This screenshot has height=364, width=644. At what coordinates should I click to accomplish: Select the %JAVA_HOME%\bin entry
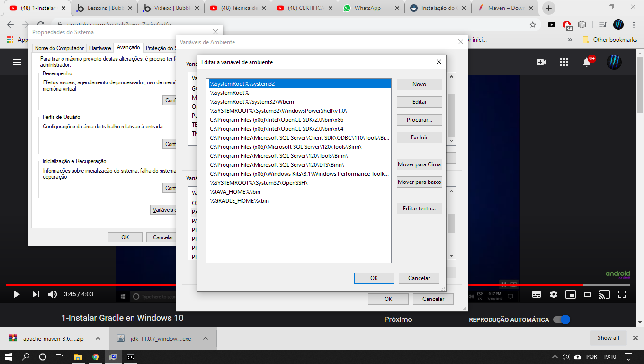coord(299,192)
